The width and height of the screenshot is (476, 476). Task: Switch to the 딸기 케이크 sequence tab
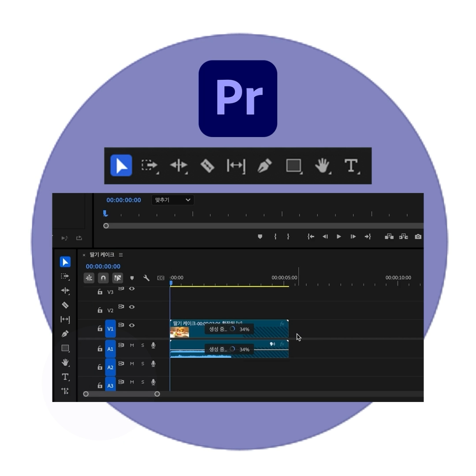pos(102,255)
